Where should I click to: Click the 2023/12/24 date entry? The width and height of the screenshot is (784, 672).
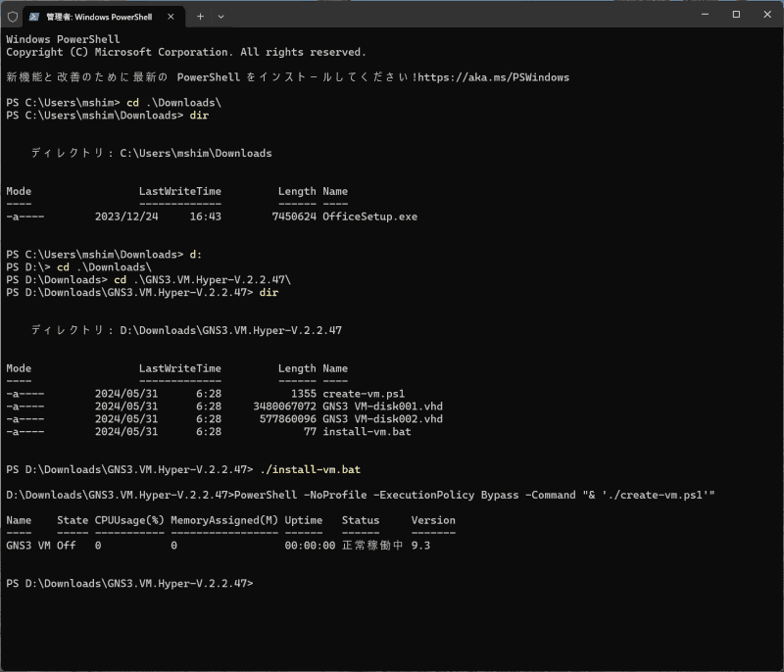tap(126, 216)
